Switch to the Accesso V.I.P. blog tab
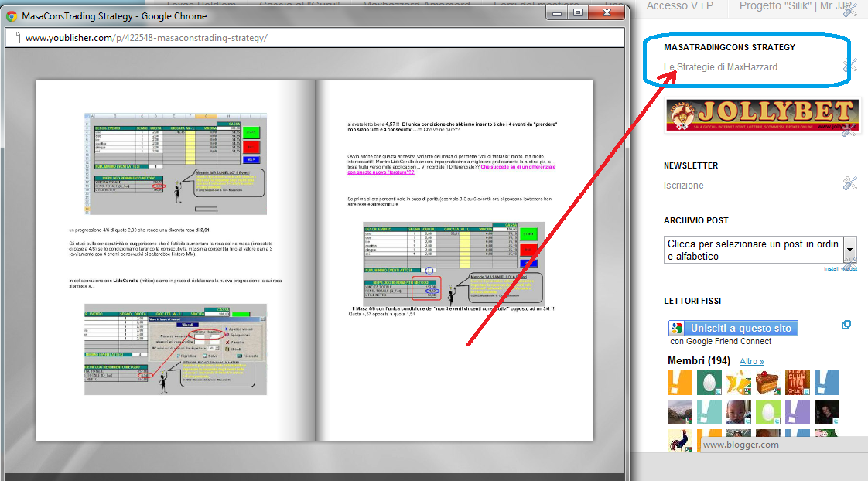868x484 pixels. (681, 6)
